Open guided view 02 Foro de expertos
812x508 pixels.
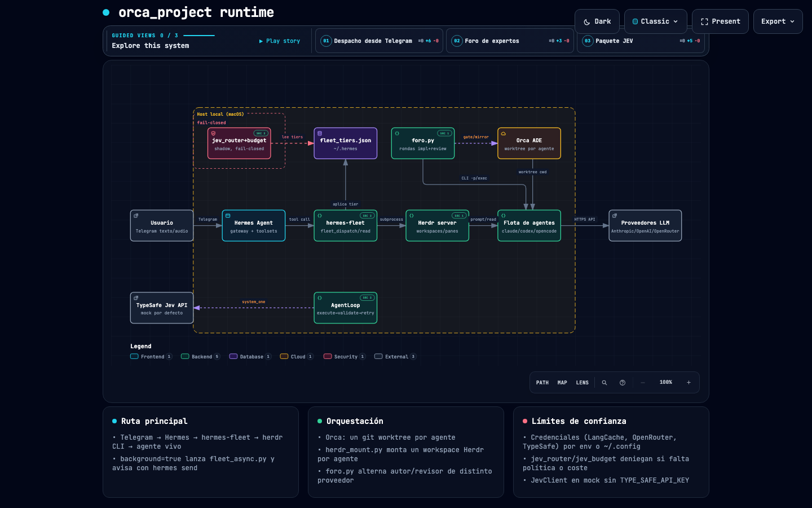click(510, 41)
